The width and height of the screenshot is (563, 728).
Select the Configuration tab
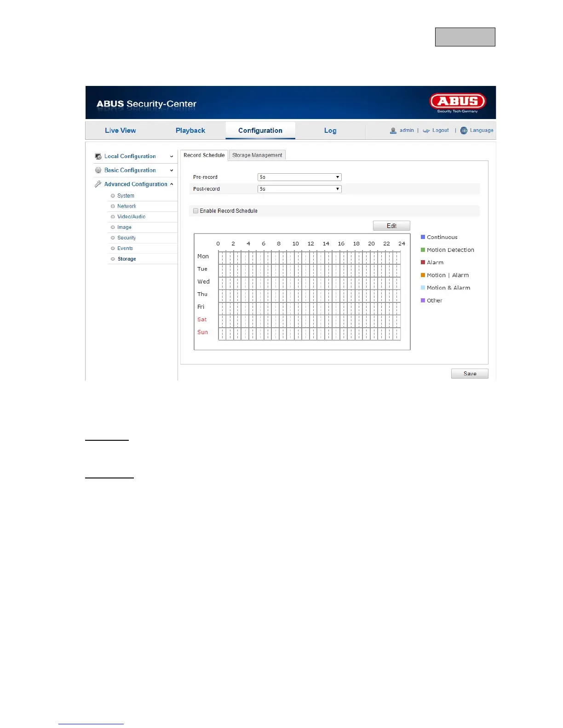260,131
